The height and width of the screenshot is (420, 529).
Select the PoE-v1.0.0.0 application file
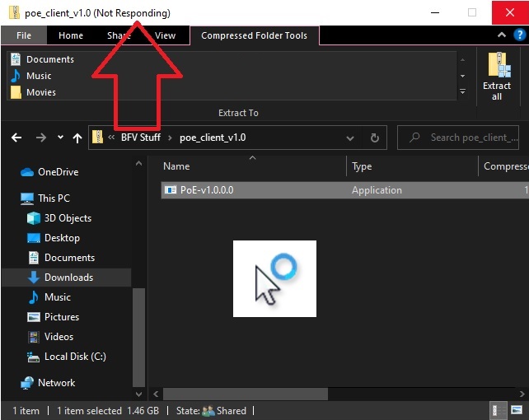(344, 190)
